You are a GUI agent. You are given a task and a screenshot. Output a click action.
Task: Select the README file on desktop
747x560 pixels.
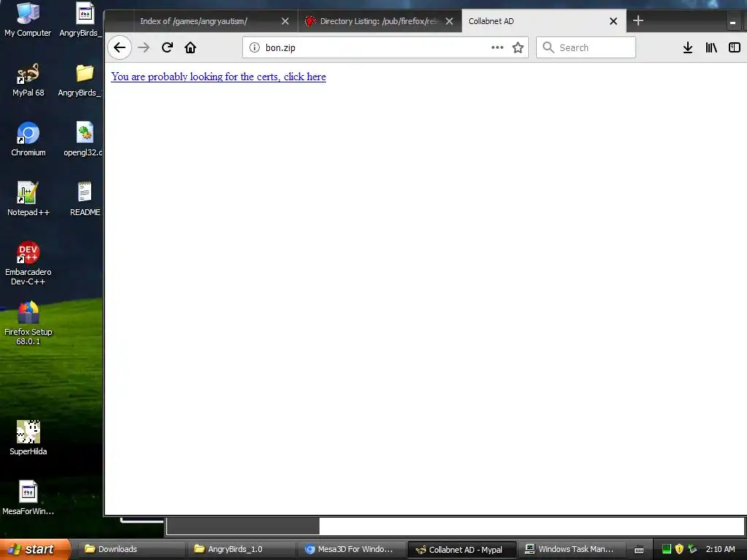85,200
